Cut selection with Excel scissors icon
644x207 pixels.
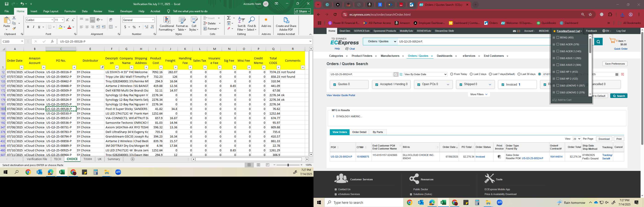14,18
